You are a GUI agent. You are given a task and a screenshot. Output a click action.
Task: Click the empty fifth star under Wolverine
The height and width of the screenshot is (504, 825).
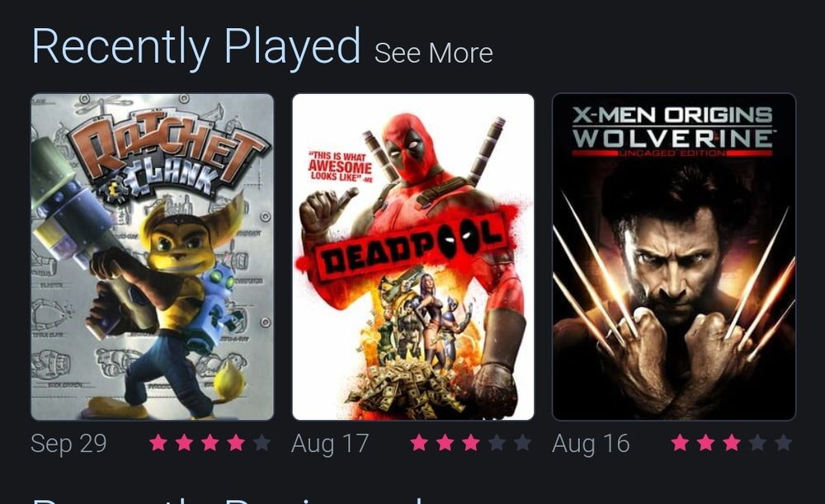pyautogui.click(x=783, y=443)
